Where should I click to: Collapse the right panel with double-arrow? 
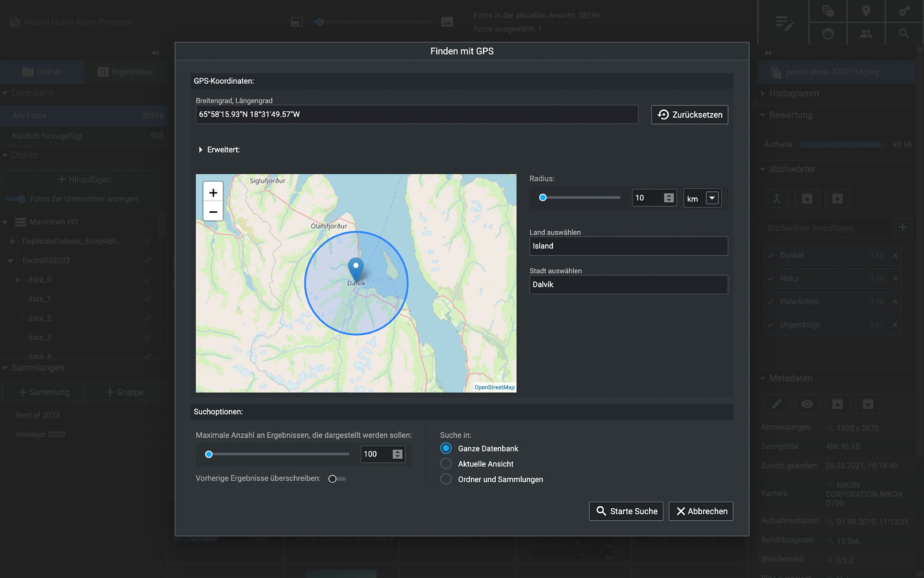coord(769,53)
